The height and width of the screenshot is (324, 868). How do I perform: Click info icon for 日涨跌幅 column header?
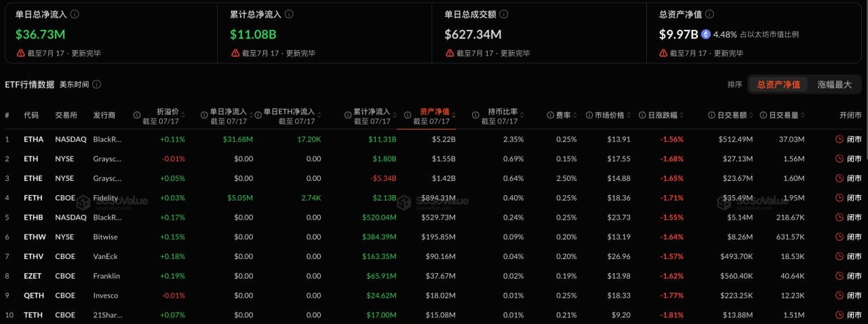641,115
